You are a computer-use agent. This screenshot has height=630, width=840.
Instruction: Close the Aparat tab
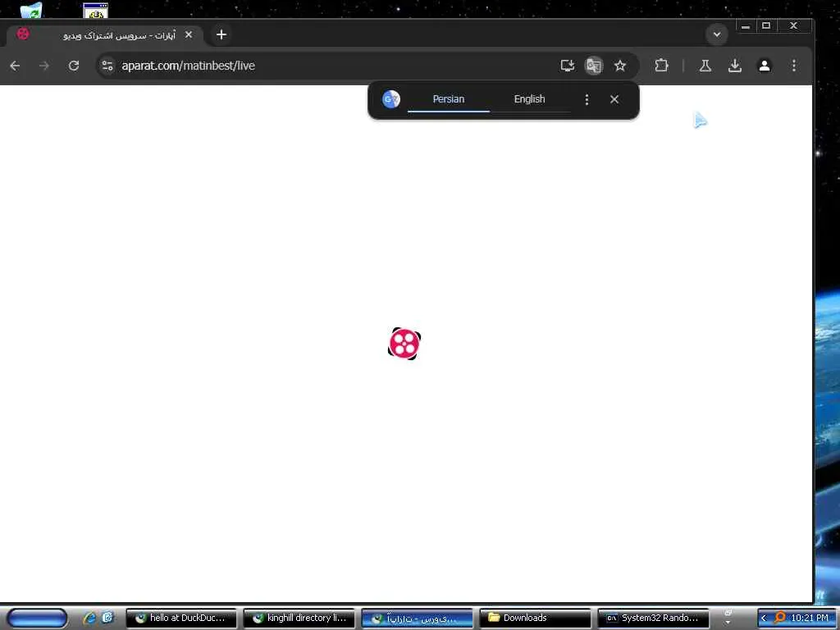189,34
